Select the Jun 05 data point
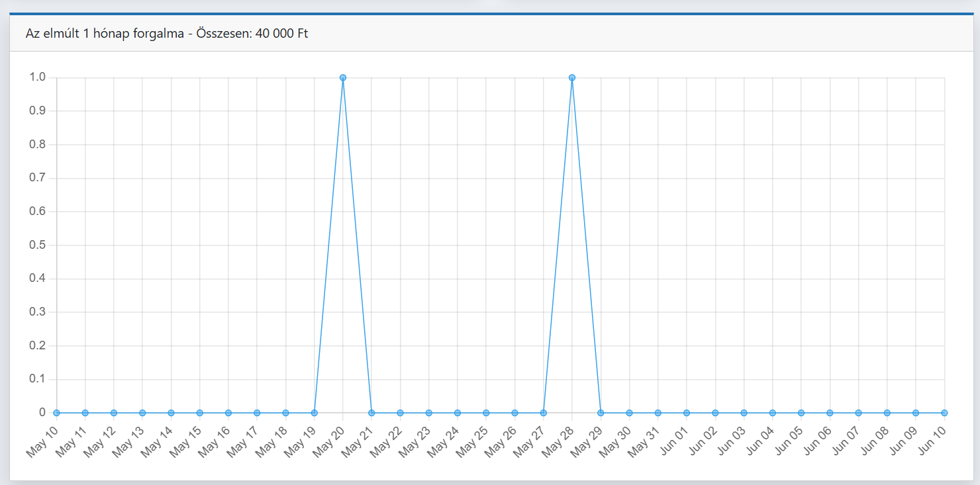The height and width of the screenshot is (485, 980). click(801, 413)
